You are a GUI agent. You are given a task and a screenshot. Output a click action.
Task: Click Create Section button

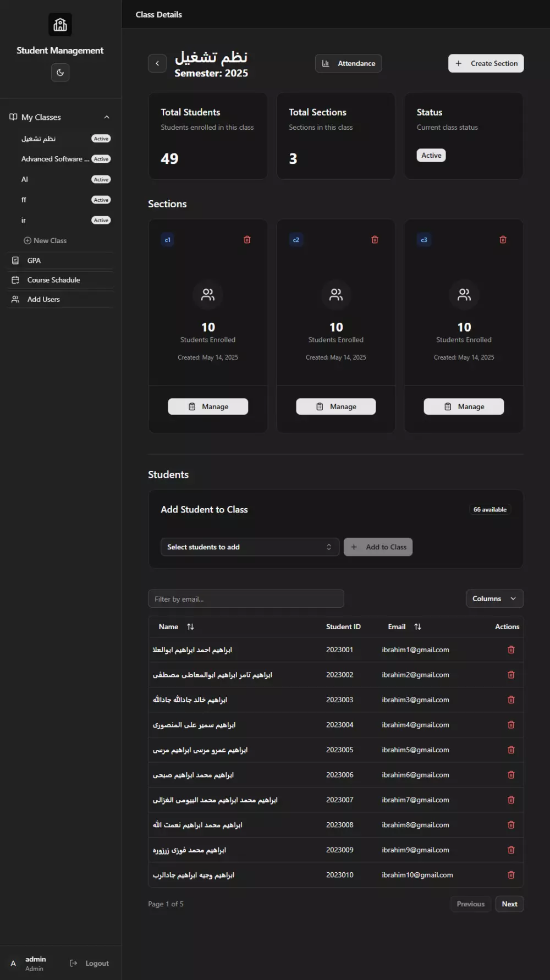coord(486,63)
